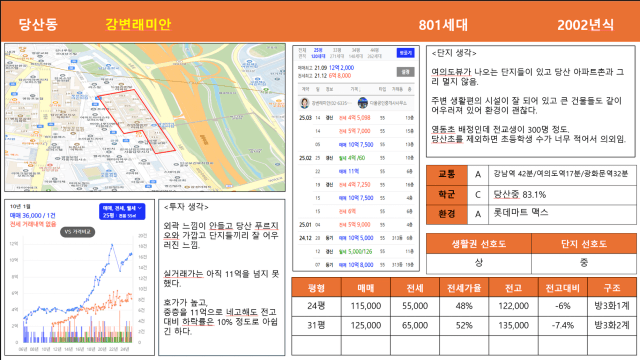The width and height of the screenshot is (640, 360).
Task: Click the 115,000 sale price cell
Action: pyautogui.click(x=366, y=306)
